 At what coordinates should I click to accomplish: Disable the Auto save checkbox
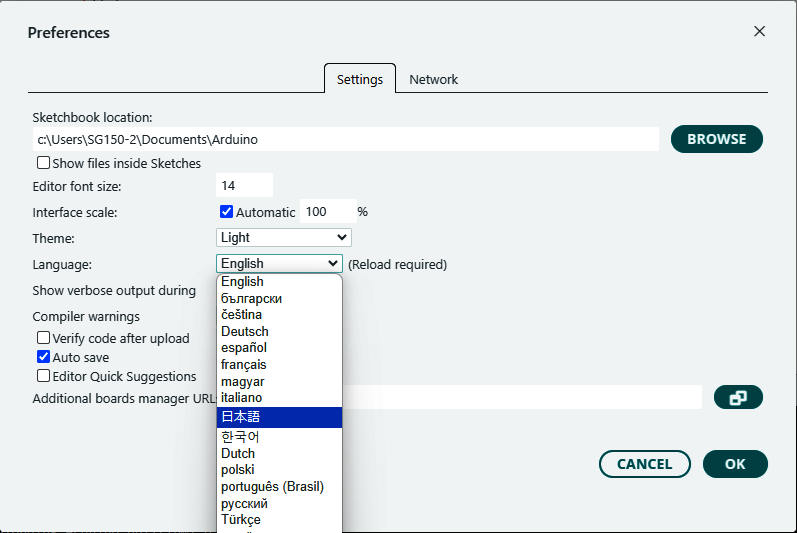[x=44, y=357]
